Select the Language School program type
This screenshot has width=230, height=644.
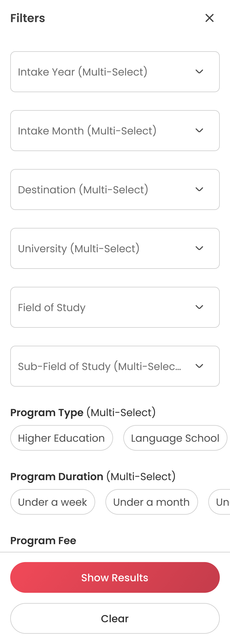pyautogui.click(x=175, y=438)
